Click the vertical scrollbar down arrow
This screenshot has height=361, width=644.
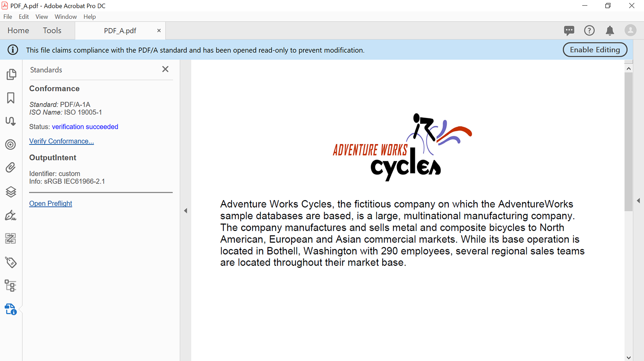pos(628,357)
